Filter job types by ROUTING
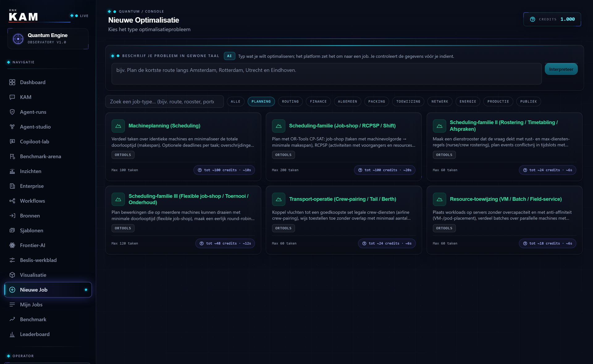 pyautogui.click(x=290, y=102)
